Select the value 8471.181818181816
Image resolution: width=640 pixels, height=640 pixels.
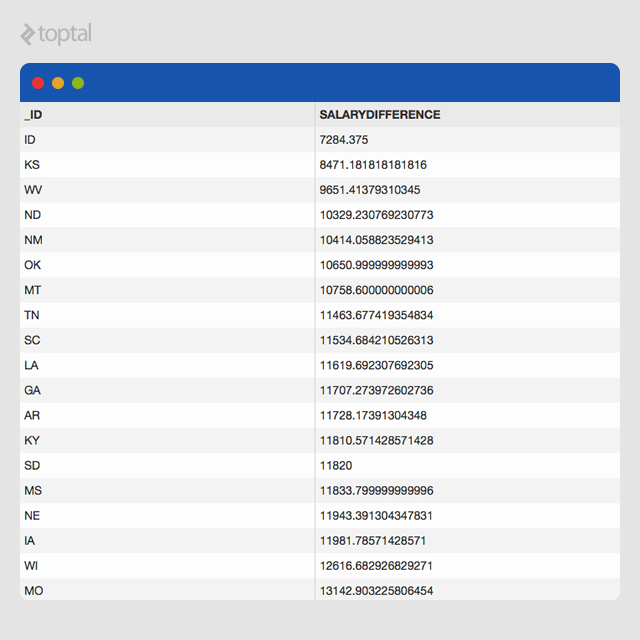point(373,165)
